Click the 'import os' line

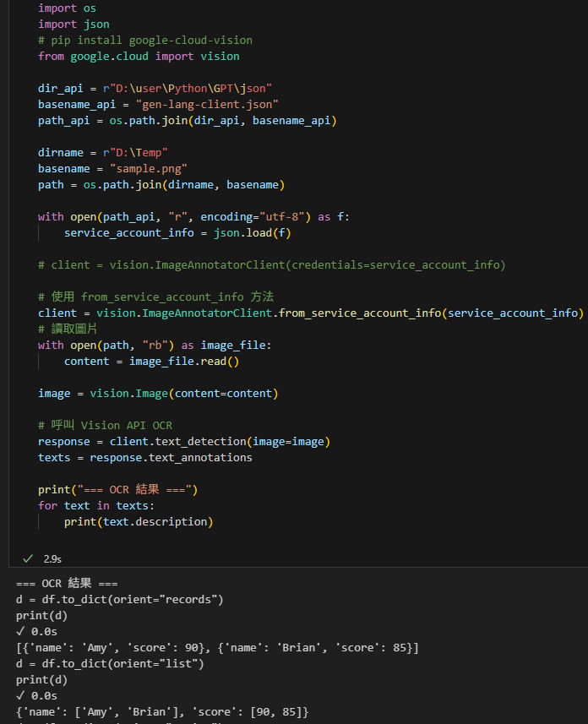[67, 8]
